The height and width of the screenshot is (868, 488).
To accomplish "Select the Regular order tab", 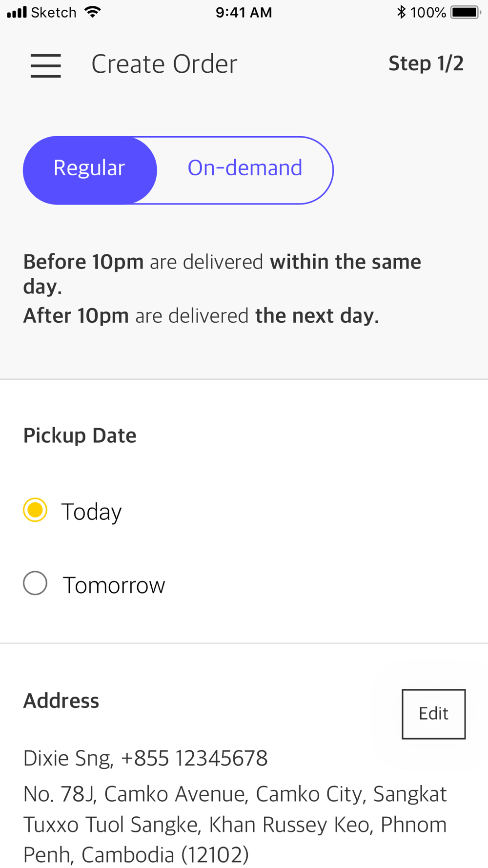I will [x=90, y=170].
